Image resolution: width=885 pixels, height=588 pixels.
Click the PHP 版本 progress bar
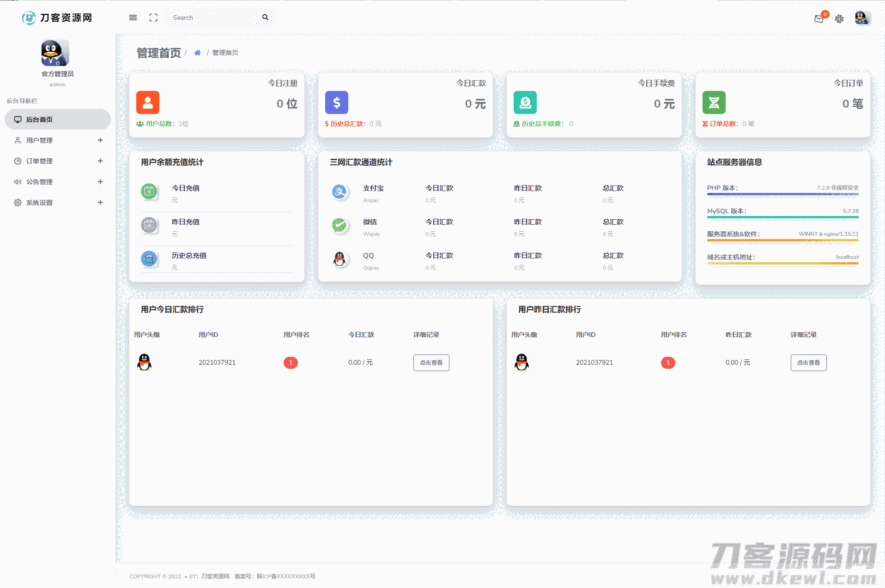tap(782, 194)
